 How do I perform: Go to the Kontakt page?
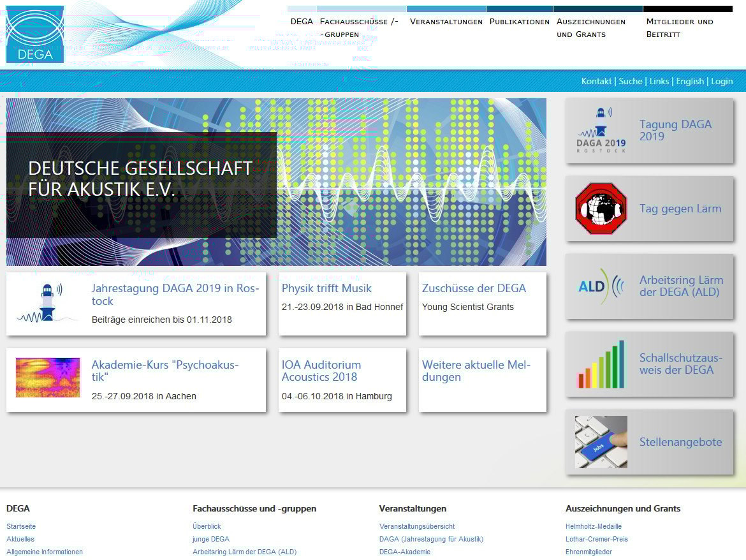click(596, 82)
